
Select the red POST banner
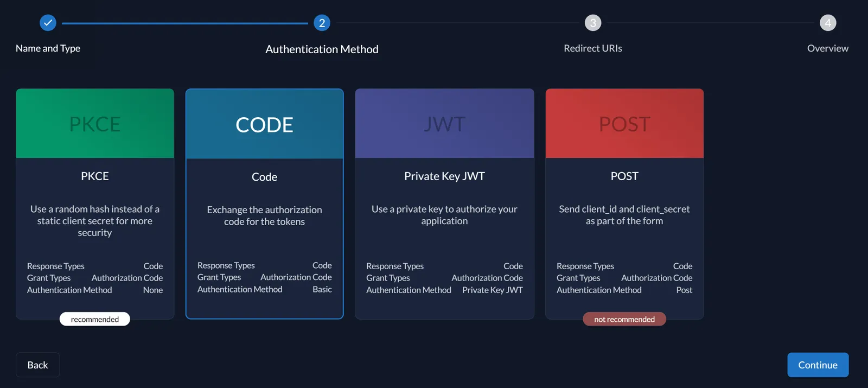tap(624, 124)
